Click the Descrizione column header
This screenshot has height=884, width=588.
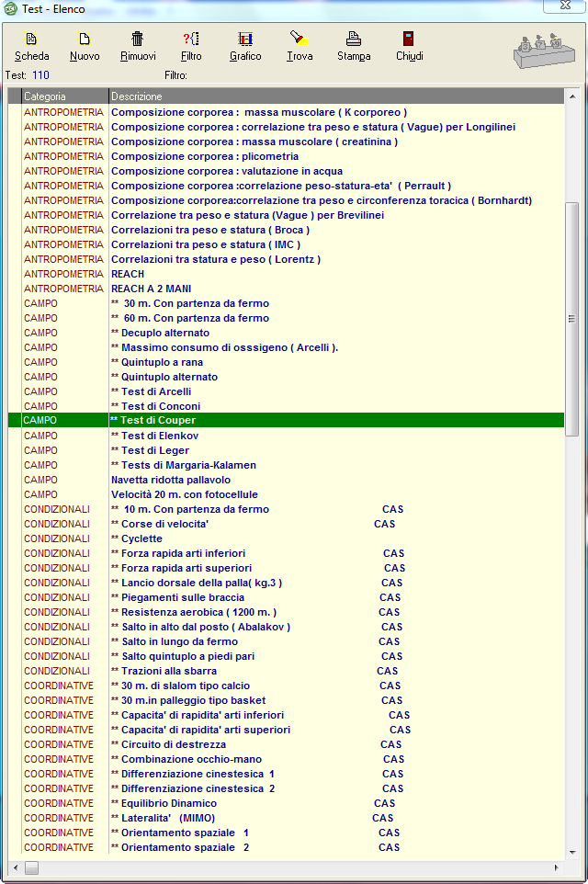[336, 96]
